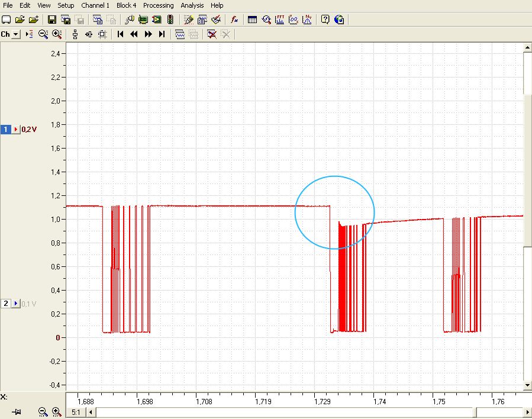Click the copy waveform to clipboard icon
The width and height of the screenshot is (532, 419).
click(x=98, y=20)
